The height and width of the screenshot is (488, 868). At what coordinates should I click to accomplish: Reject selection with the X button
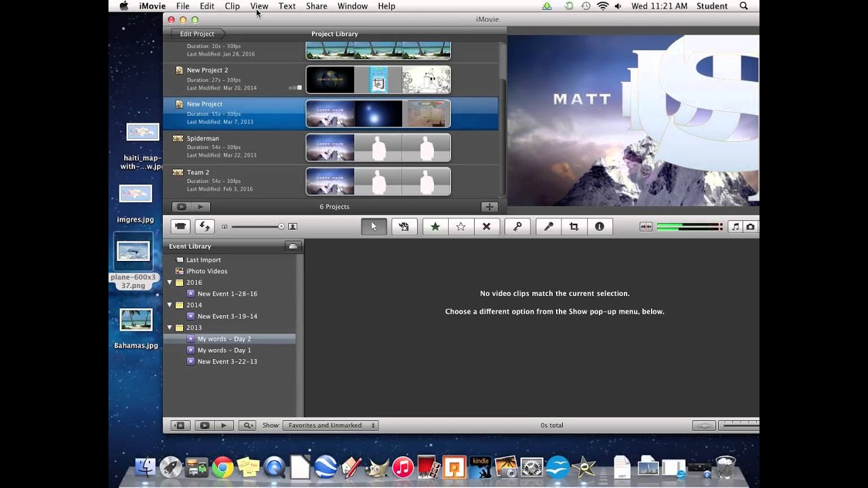(486, 227)
